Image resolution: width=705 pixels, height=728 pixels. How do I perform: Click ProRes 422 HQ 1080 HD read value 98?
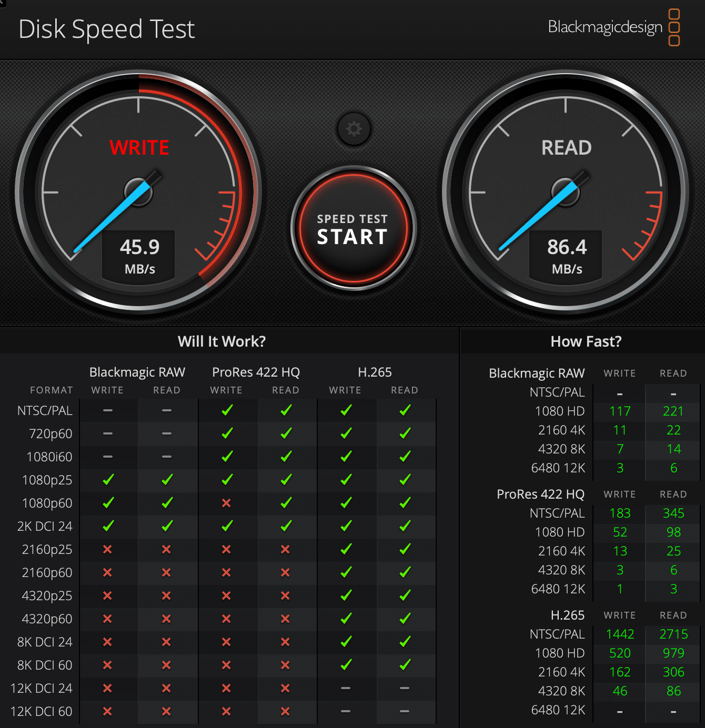coord(673,532)
